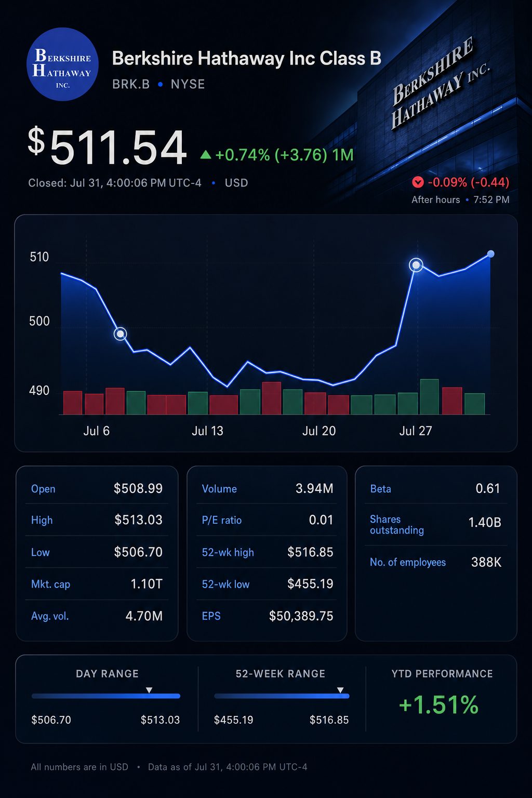Click the 52-Week Range slider bar
This screenshot has width=532, height=798.
pyautogui.click(x=282, y=696)
